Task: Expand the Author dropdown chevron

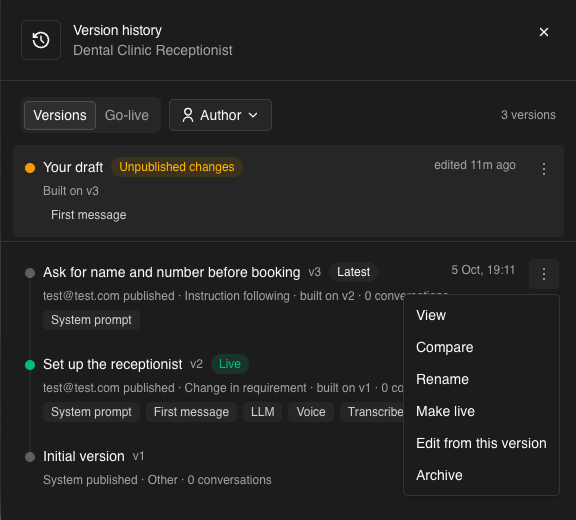Action: [x=253, y=115]
